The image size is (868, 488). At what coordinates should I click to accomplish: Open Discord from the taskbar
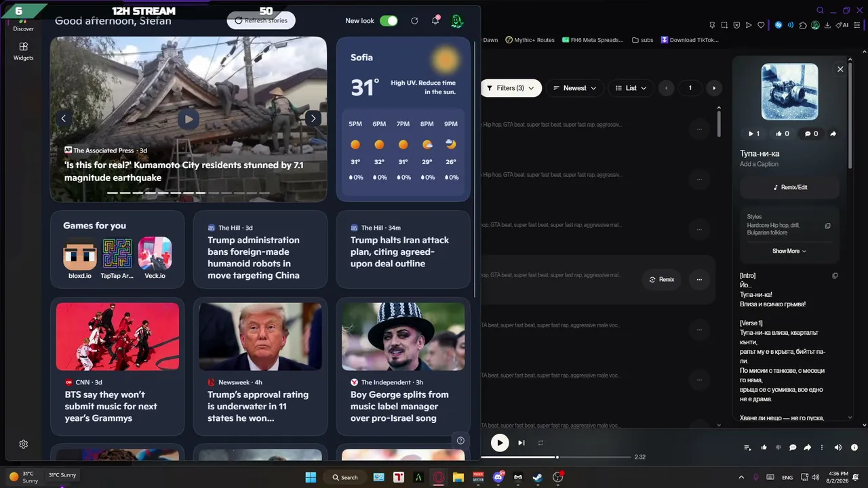[x=499, y=477]
